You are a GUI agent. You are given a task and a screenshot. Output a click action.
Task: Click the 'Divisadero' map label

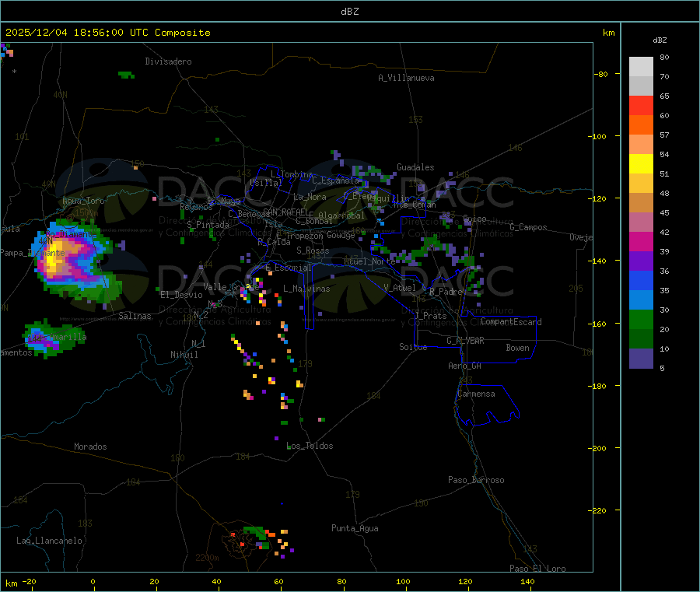pyautogui.click(x=168, y=61)
